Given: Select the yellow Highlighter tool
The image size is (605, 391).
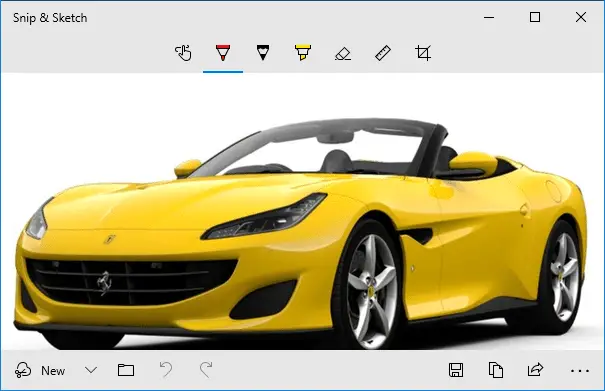Looking at the screenshot, I should coord(302,53).
